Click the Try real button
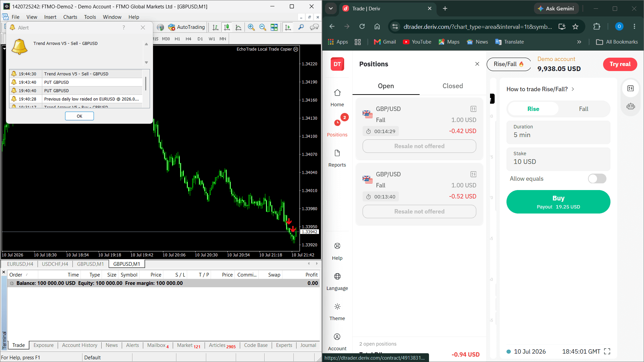644x362 pixels. click(620, 64)
